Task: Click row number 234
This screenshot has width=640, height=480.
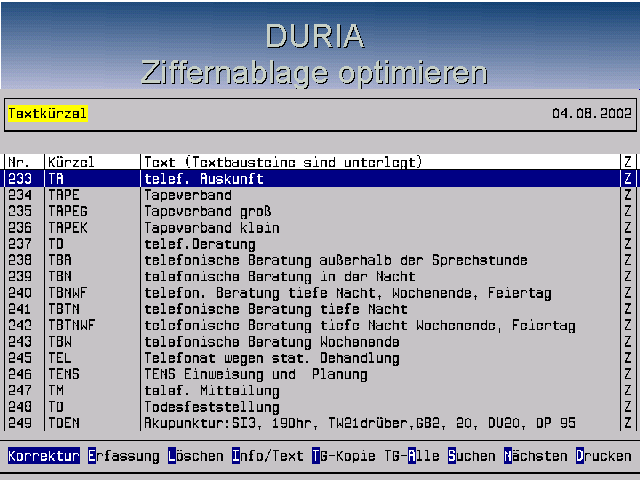Action: pyautogui.click(x=20, y=195)
